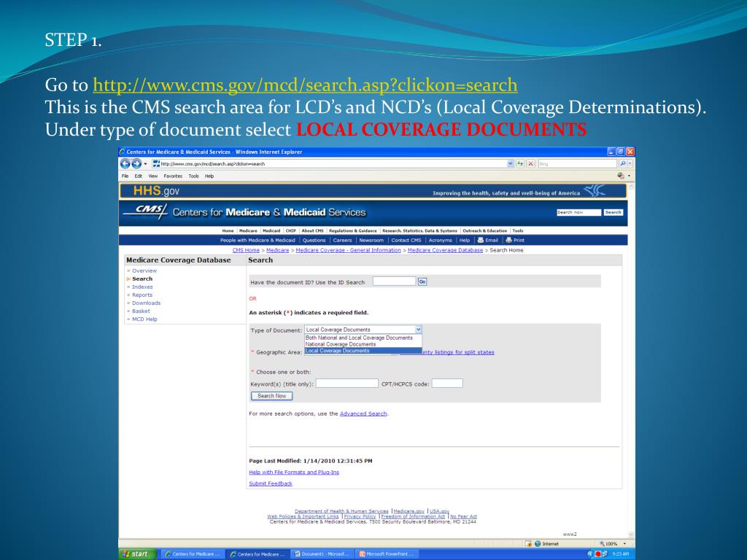
Task: Click the magnifier search icon beside Bing box
Action: pos(622,164)
